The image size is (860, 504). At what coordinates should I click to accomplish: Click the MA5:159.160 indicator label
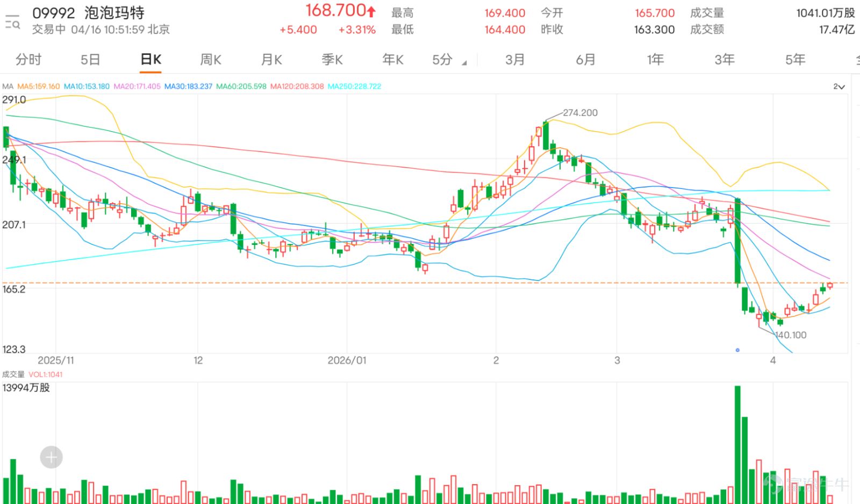39,87
